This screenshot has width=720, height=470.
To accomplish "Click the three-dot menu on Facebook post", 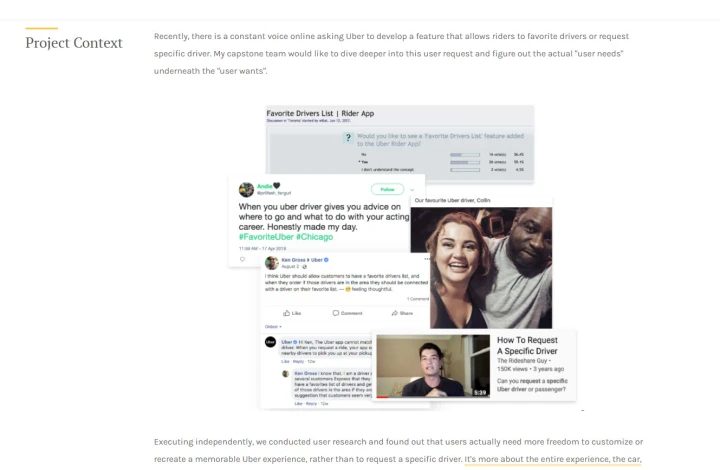I will [x=427, y=259].
